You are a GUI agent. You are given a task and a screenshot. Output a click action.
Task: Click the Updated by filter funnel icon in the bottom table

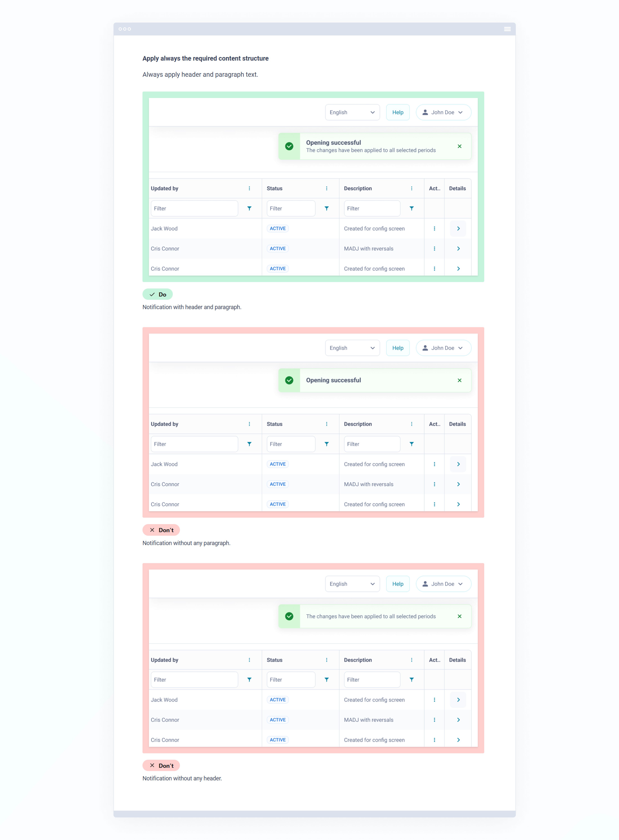249,680
